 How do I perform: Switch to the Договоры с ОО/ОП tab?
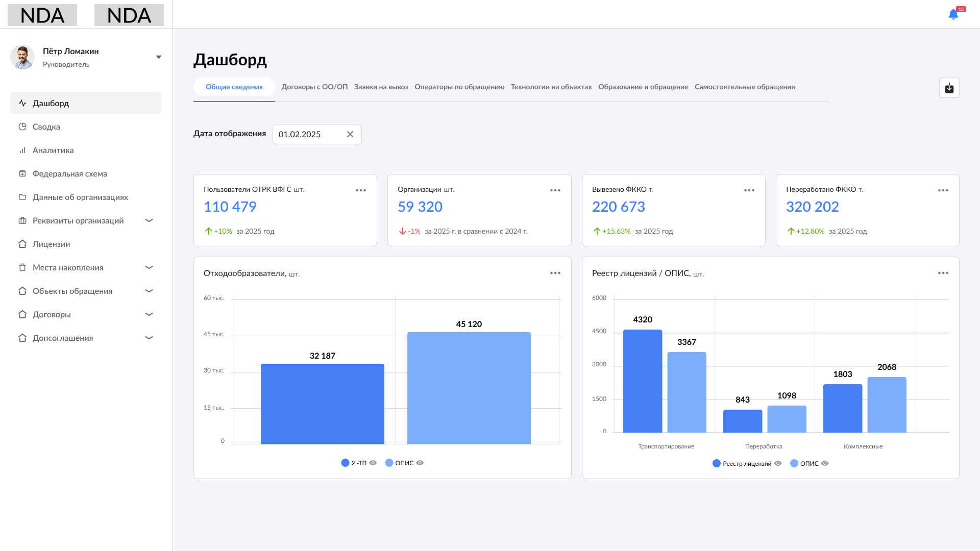coord(314,87)
